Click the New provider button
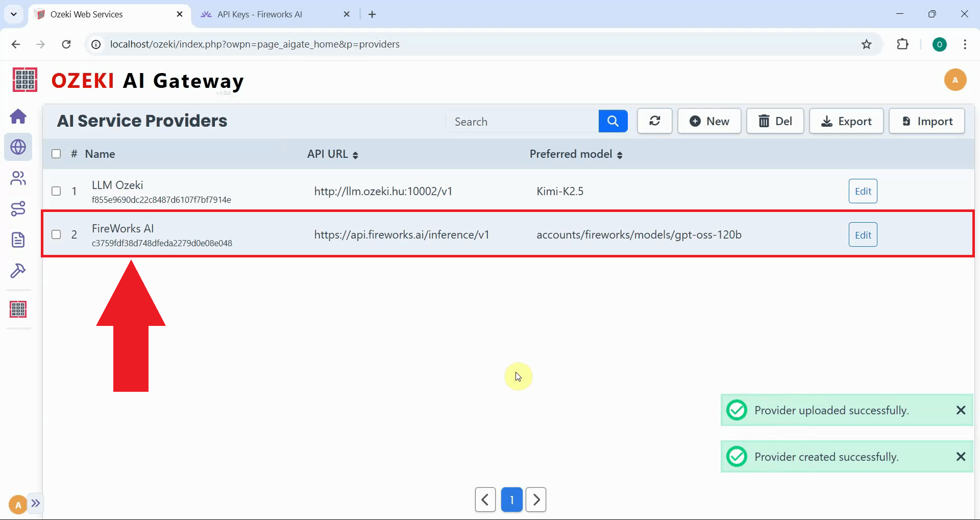Image resolution: width=980 pixels, height=520 pixels. pyautogui.click(x=709, y=121)
